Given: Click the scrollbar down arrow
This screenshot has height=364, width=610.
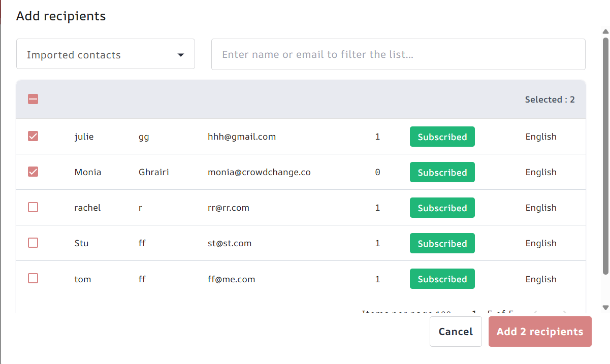Looking at the screenshot, I should (605, 308).
